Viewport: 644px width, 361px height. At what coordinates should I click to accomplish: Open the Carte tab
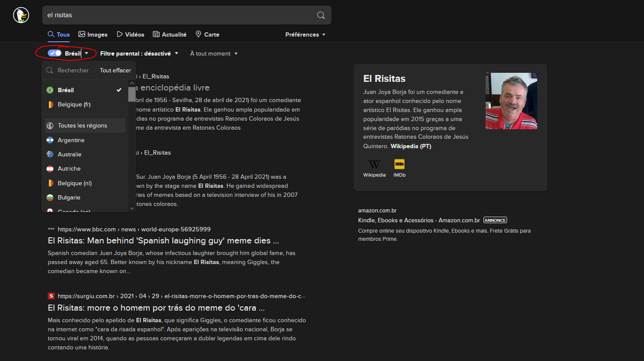coord(207,34)
